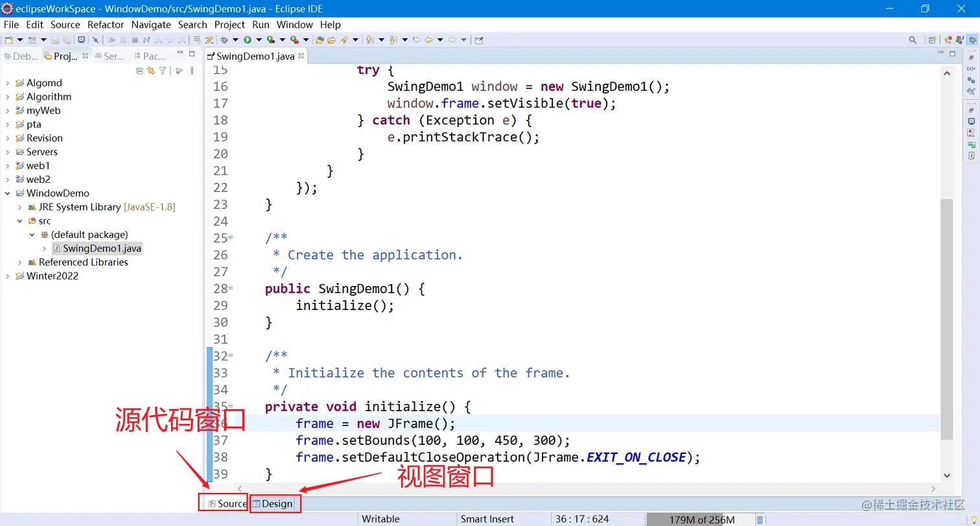Open the External Tools dropdown arrow
This screenshot has width=980, height=526.
tap(306, 40)
